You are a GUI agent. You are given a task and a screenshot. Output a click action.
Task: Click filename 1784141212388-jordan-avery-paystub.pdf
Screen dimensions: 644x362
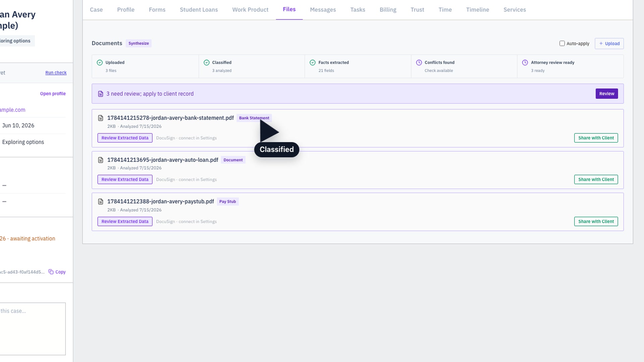[161, 201]
